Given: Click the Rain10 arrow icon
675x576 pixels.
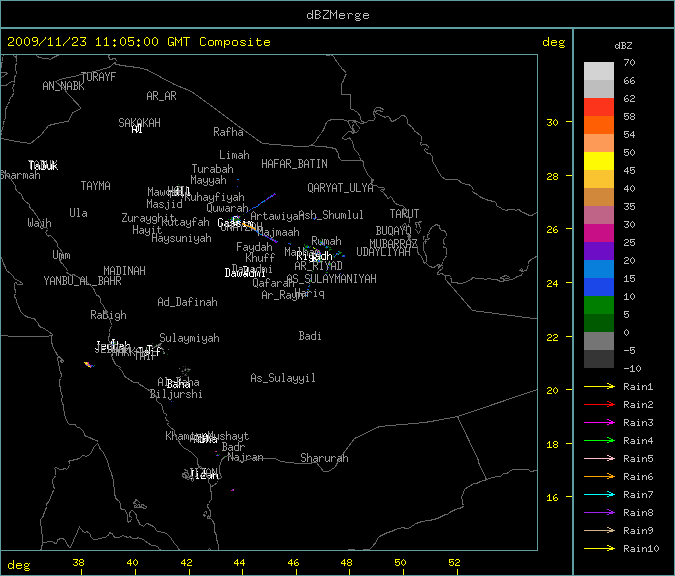Looking at the screenshot, I should coord(601,548).
